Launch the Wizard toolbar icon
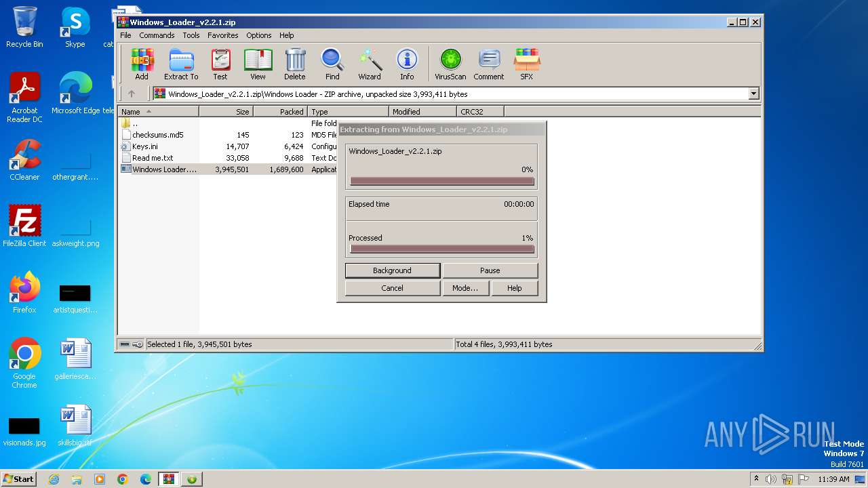868x488 pixels. pos(370,64)
